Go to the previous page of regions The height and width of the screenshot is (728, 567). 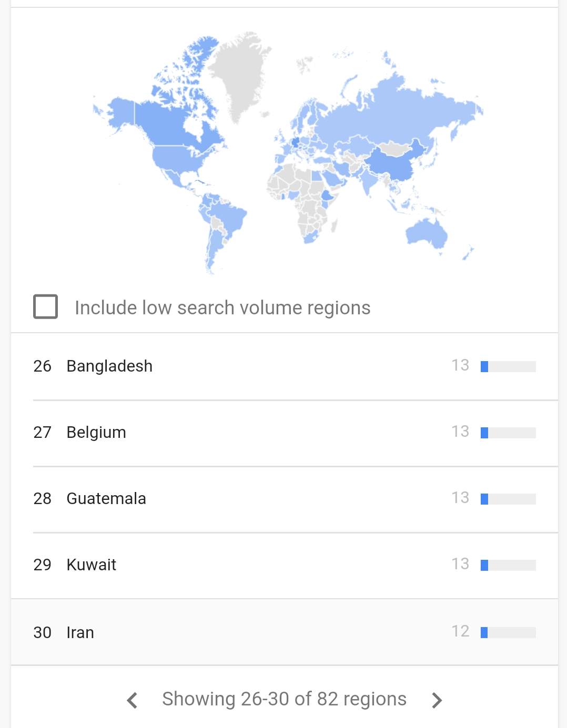133,700
